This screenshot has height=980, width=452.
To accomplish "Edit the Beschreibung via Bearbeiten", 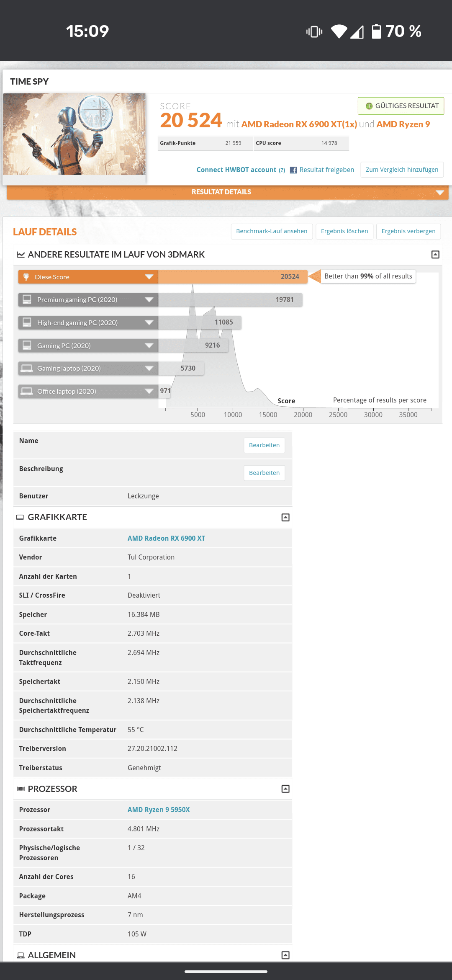I will point(265,473).
